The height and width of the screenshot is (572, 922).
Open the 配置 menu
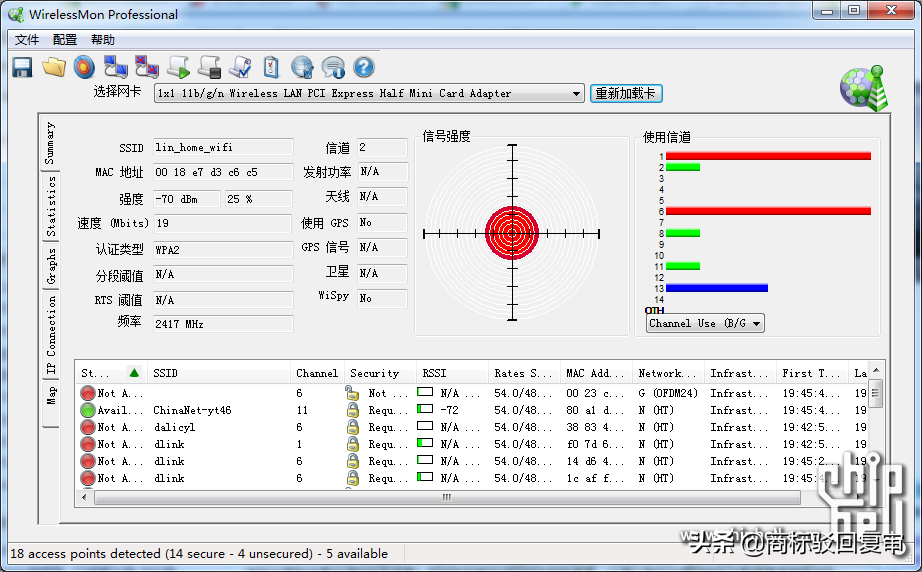point(65,39)
